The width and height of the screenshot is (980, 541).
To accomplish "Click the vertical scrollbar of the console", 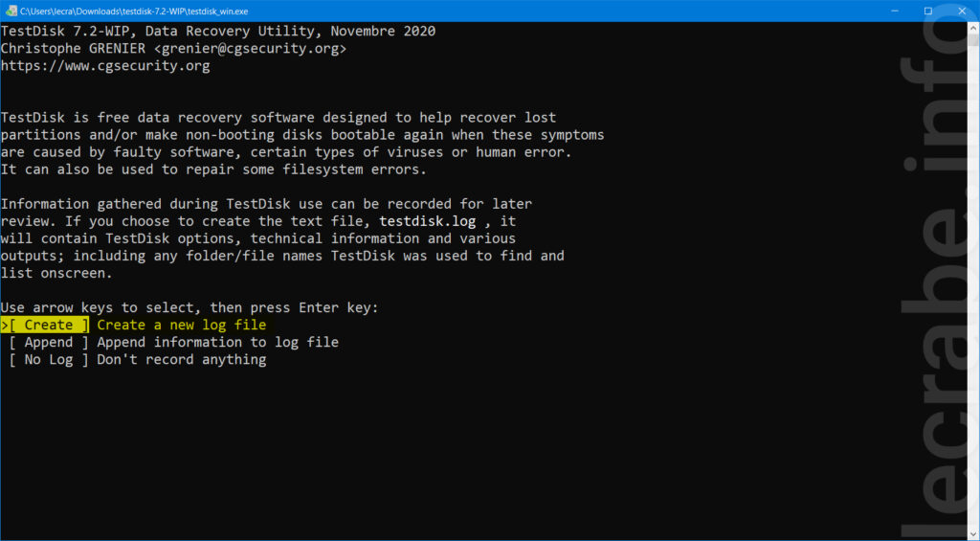I will click(x=973, y=282).
